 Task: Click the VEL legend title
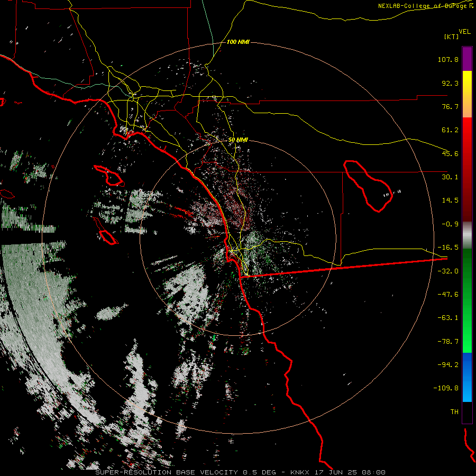464,31
